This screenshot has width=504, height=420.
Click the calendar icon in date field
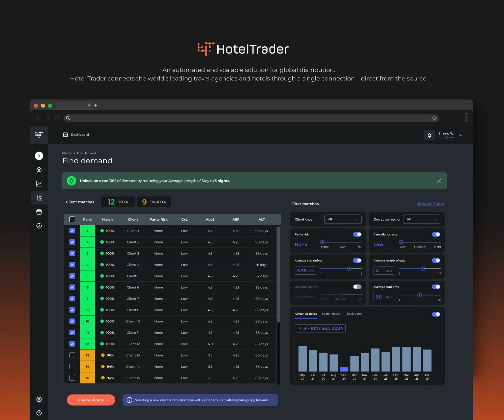299,328
